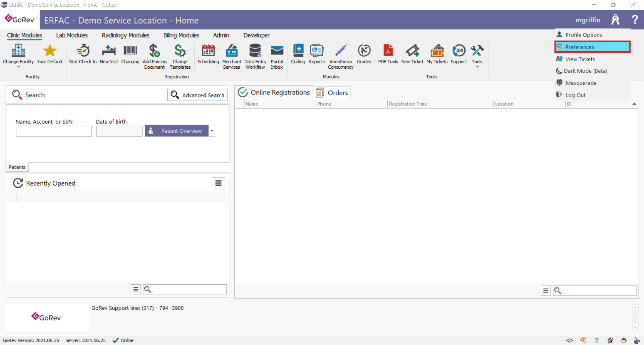Click the search box under Recently Opened
This screenshot has width=644, height=345.
pyautogui.click(x=185, y=289)
